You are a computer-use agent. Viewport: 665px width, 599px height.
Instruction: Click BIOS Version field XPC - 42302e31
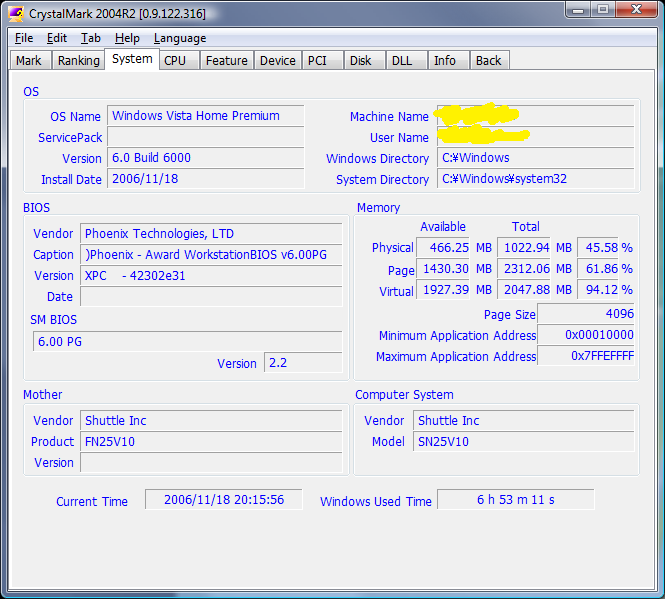point(211,276)
